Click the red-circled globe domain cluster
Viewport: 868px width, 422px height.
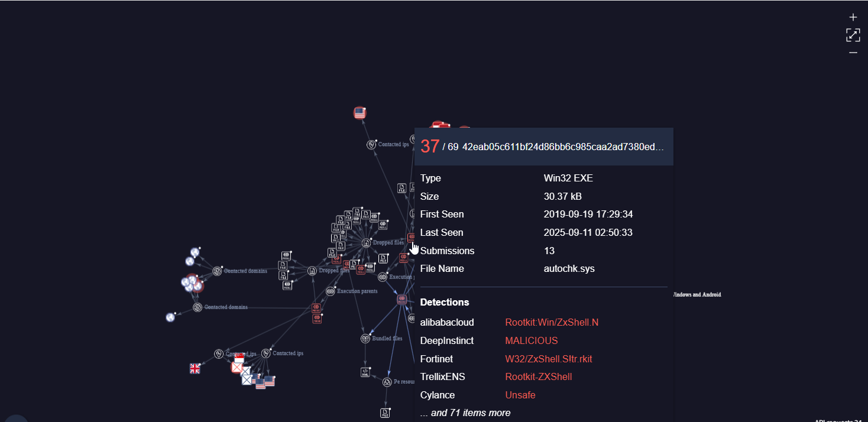[x=192, y=284]
